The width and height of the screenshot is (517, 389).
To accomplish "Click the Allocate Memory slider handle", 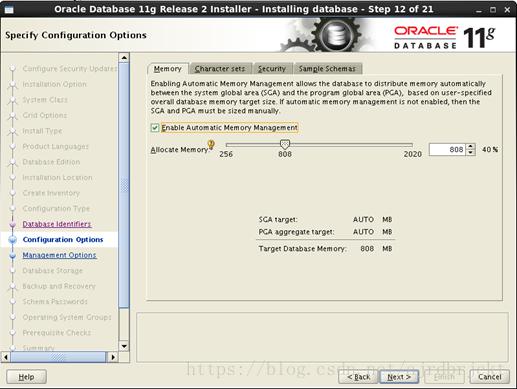I will point(285,144).
